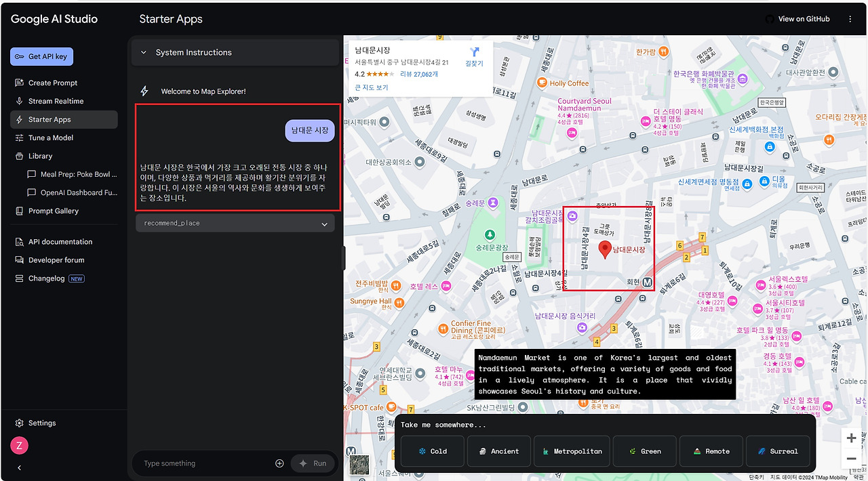Select the Cold destination button

(x=432, y=451)
